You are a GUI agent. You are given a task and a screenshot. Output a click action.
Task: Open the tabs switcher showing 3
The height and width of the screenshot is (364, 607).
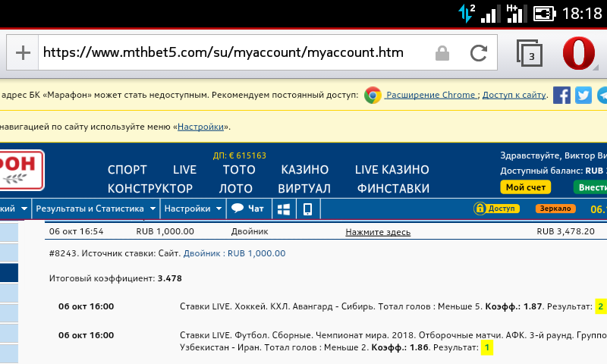(x=529, y=53)
